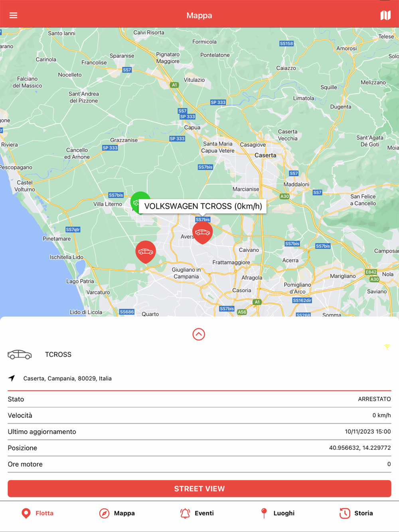The image size is (399, 532).
Task: Click the Castel Volturno map label
Action: click(25, 186)
